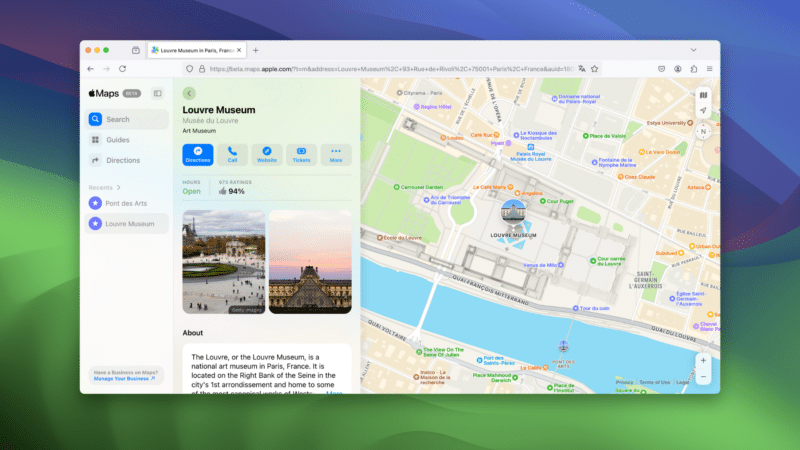This screenshot has height=450, width=800.
Task: Open Tickets for Louvre Museum
Action: click(301, 155)
